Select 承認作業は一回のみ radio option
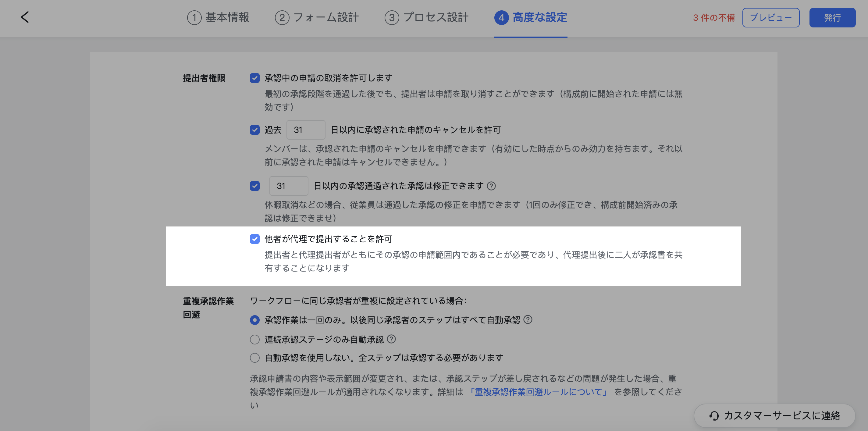868x431 pixels. coord(255,320)
